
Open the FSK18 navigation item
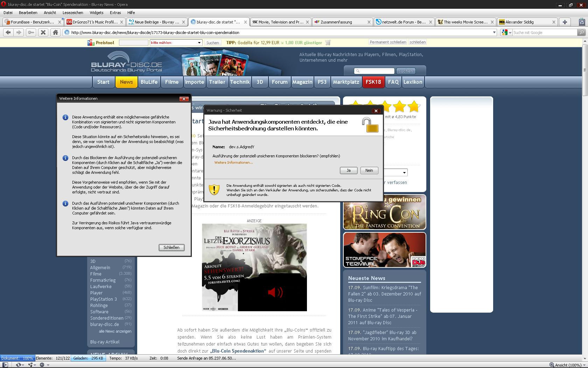pyautogui.click(x=373, y=82)
